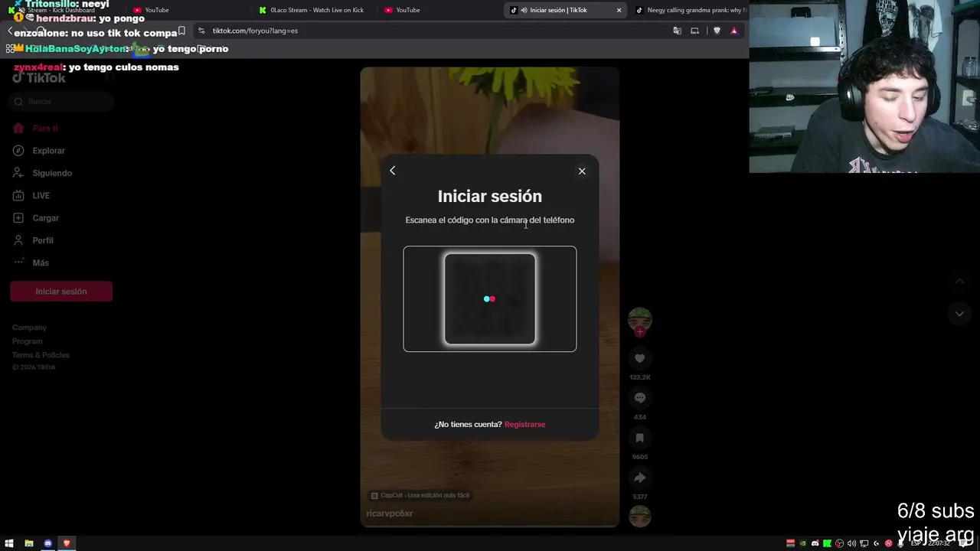Switch to 0Laco Stream Kick tab
980x551 pixels.
(x=312, y=10)
